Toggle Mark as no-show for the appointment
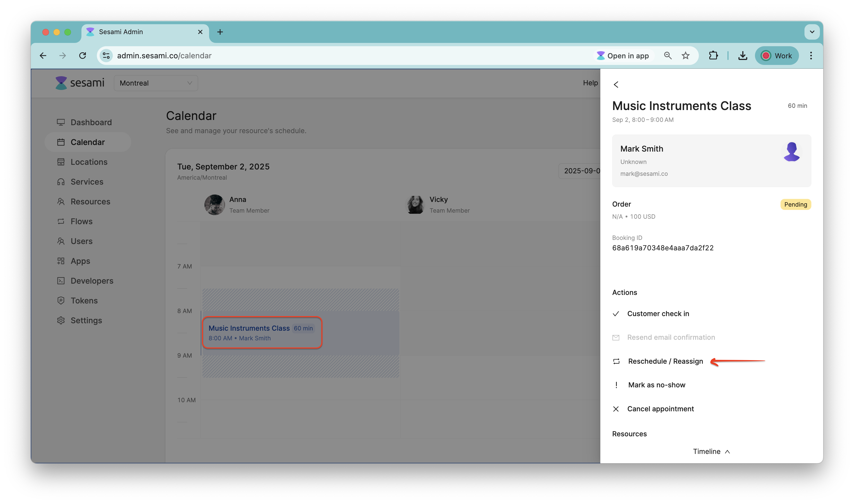Viewport: 854px width, 504px height. click(x=657, y=385)
